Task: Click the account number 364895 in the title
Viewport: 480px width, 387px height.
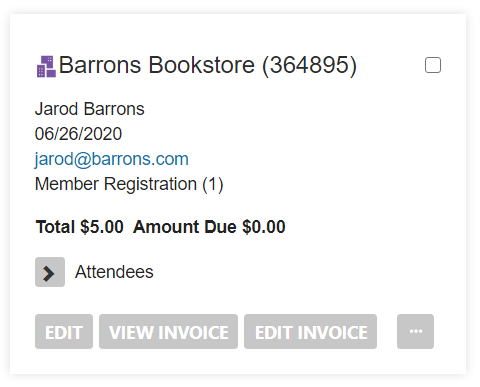Action: click(x=309, y=65)
